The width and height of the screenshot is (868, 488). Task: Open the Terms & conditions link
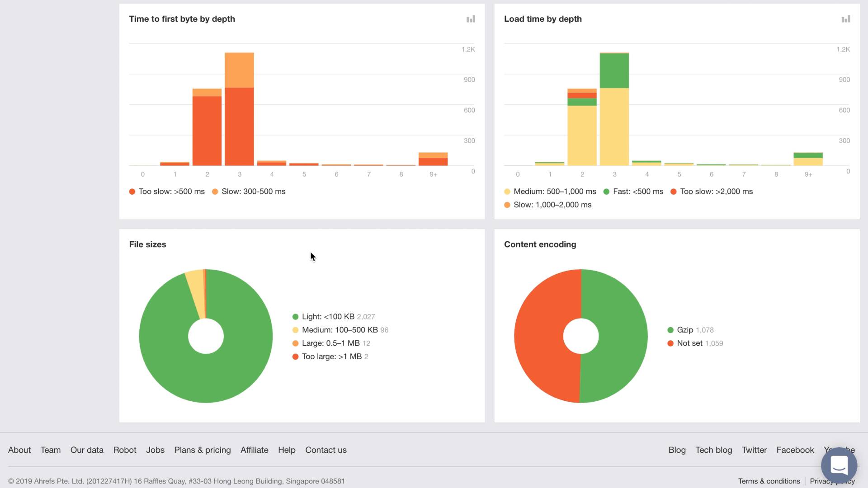[x=769, y=481]
